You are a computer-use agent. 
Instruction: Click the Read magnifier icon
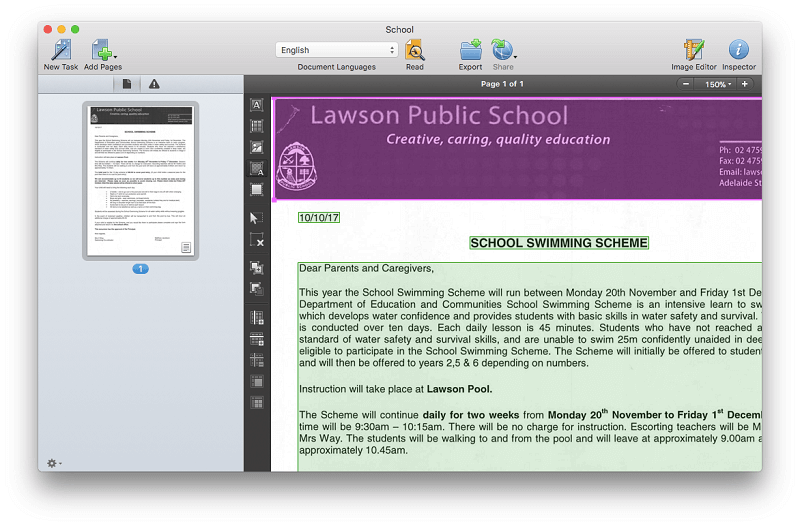pyautogui.click(x=414, y=50)
